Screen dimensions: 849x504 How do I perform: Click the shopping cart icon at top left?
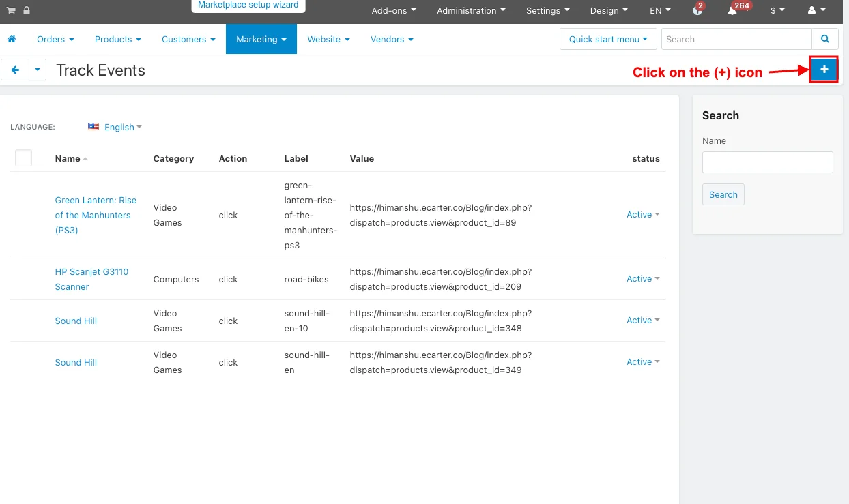[x=11, y=10]
